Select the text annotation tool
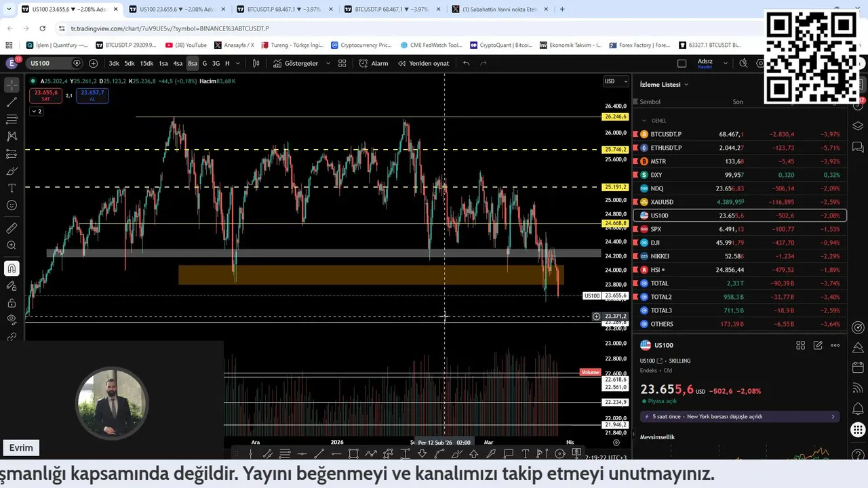The height and width of the screenshot is (488, 868). pos(12,188)
